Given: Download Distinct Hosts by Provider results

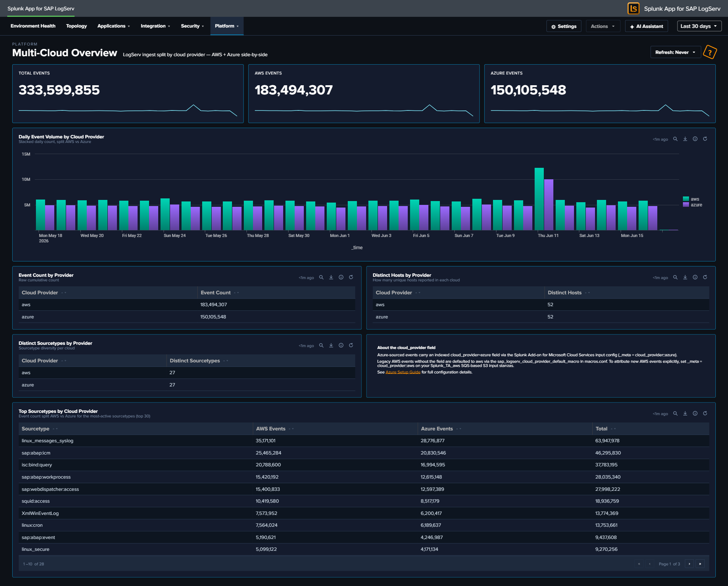Looking at the screenshot, I should coord(685,278).
